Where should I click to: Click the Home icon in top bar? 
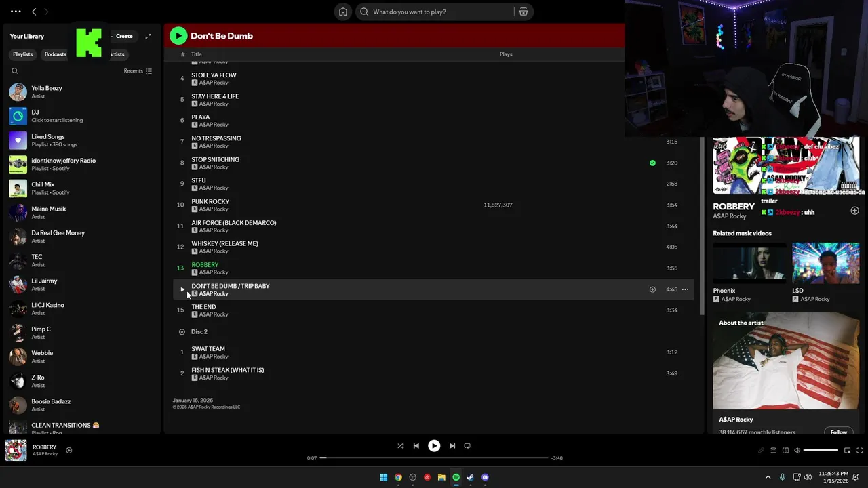click(x=343, y=12)
